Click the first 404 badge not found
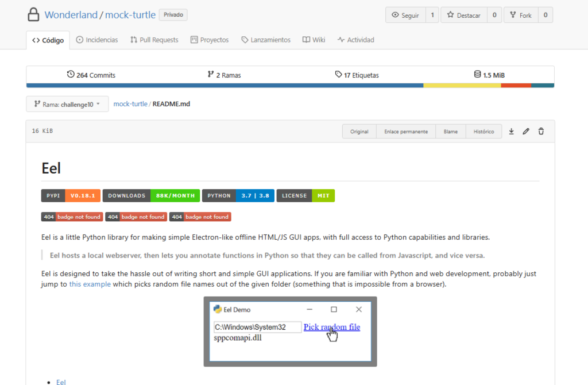This screenshot has width=588, height=385. pyautogui.click(x=72, y=217)
